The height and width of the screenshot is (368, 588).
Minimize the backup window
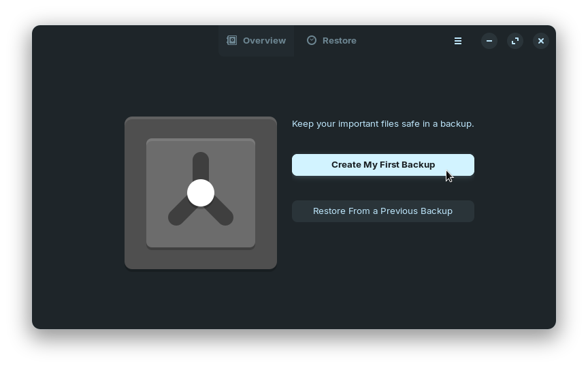tap(489, 41)
